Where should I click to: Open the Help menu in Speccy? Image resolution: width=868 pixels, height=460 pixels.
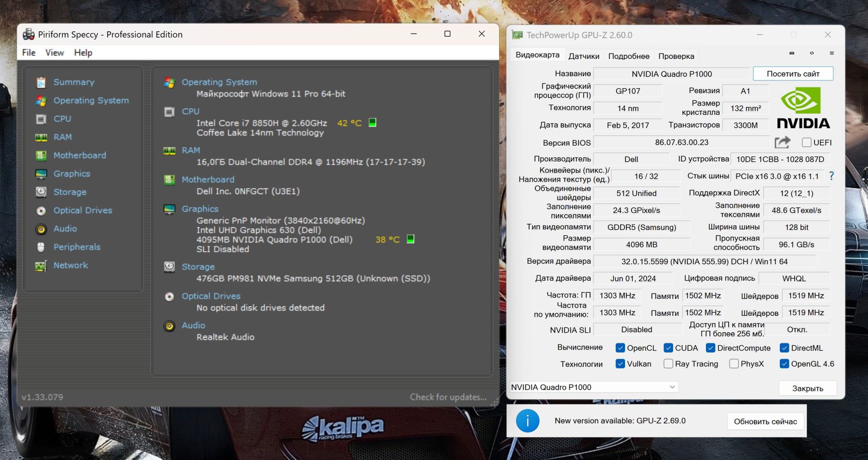pos(83,53)
